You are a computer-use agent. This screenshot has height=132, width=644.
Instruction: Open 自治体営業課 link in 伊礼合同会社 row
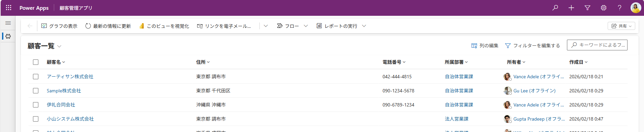point(459,105)
